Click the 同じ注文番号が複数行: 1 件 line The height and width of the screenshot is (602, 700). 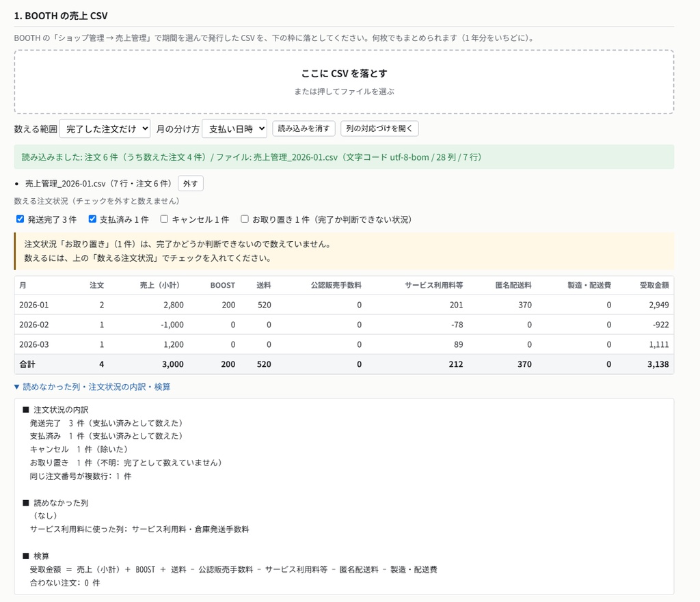[x=81, y=476]
